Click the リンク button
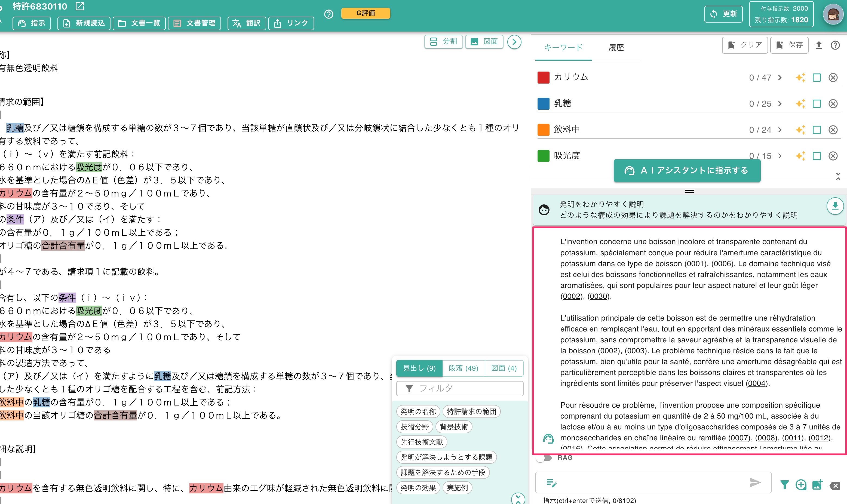This screenshot has height=504, width=847. pyautogui.click(x=291, y=23)
